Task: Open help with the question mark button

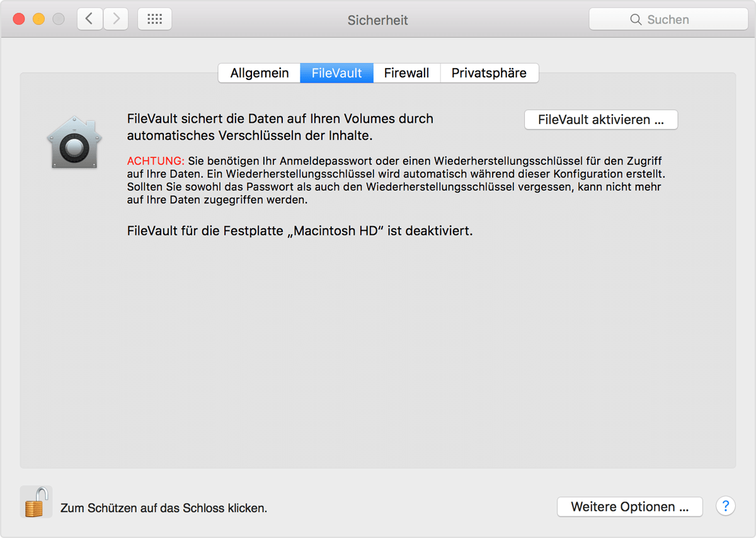Action: pos(726,505)
